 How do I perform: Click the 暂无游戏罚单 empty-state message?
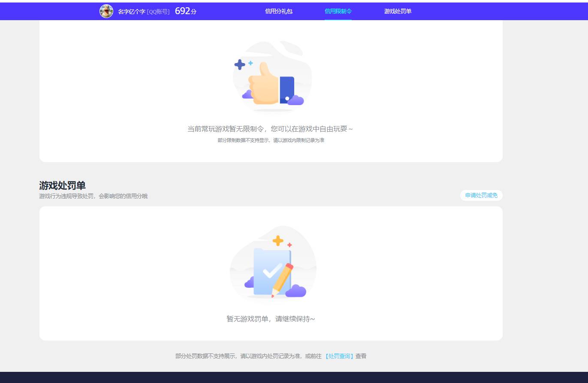271,319
